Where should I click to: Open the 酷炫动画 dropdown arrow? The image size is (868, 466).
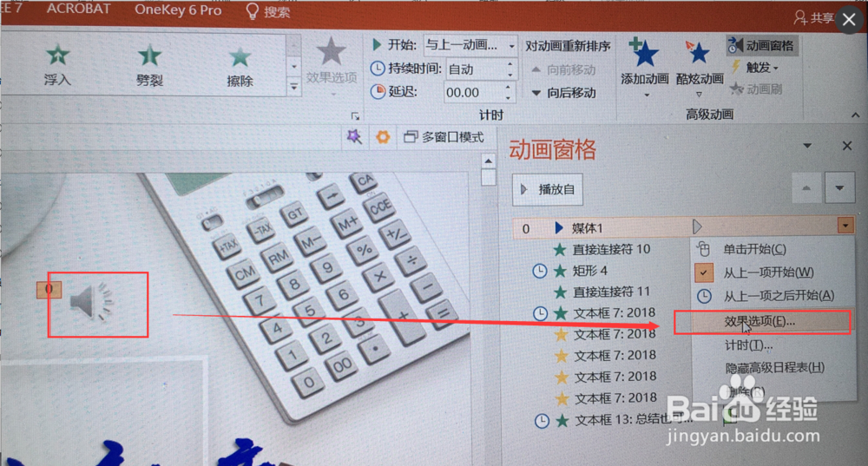point(699,95)
